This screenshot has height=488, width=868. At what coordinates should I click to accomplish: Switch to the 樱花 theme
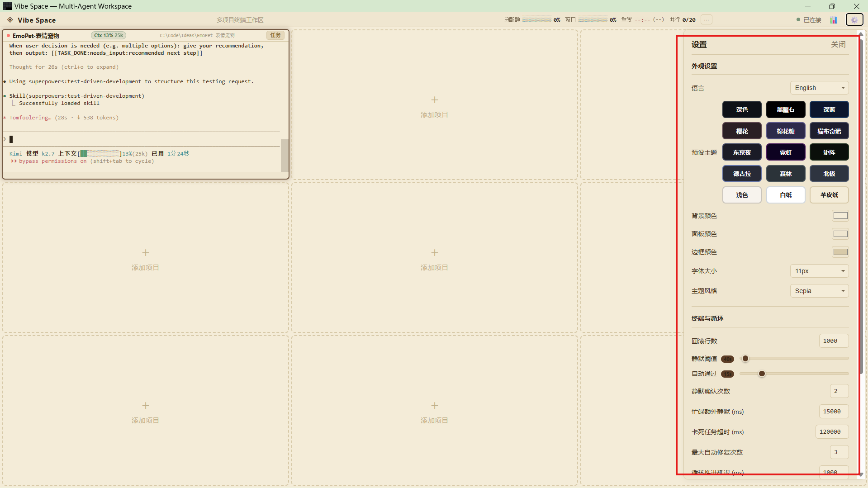point(742,131)
